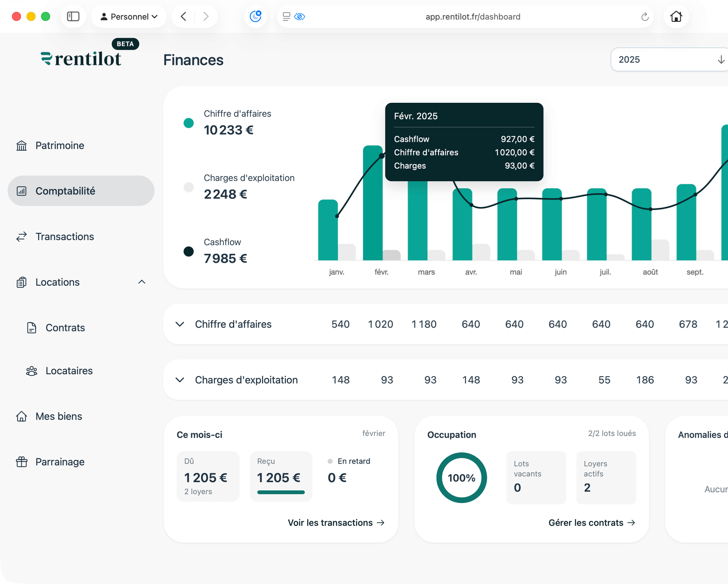Follow the Voir les transactions link
The width and height of the screenshot is (728, 584).
click(336, 523)
